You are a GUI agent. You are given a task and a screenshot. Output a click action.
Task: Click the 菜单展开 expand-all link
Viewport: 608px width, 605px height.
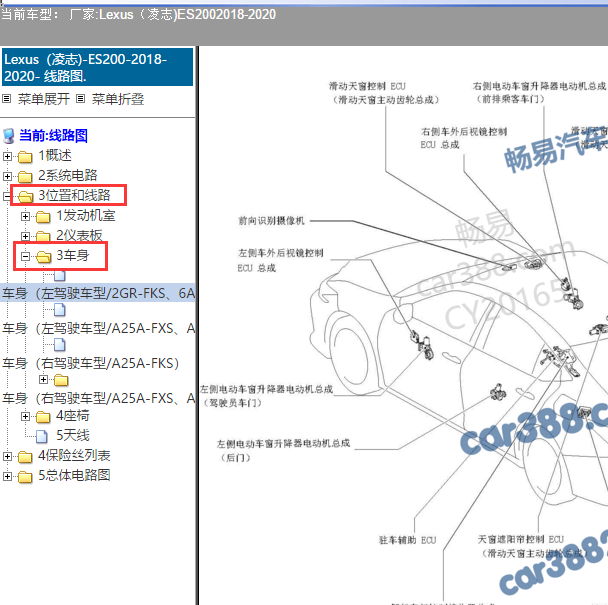[x=43, y=99]
